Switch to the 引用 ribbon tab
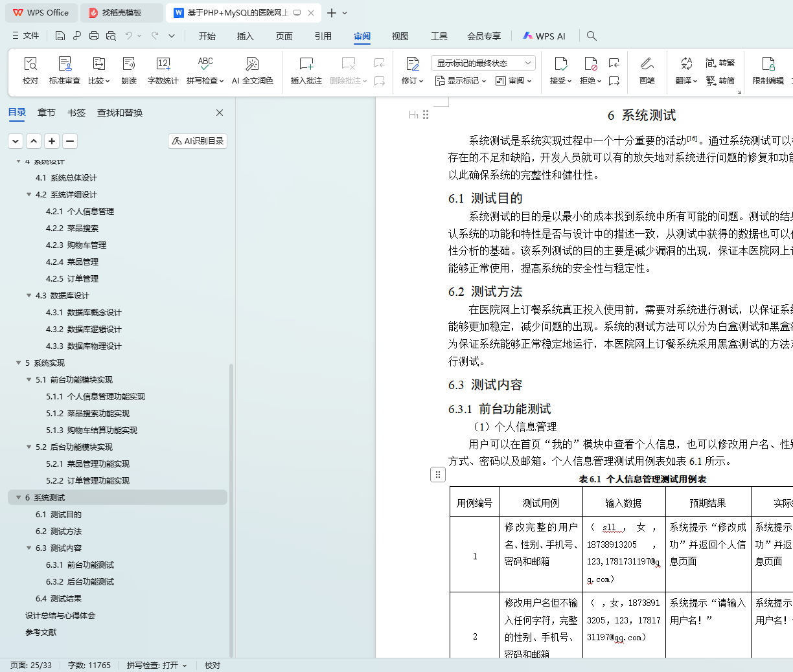Image resolution: width=793 pixels, height=672 pixels. pos(323,36)
